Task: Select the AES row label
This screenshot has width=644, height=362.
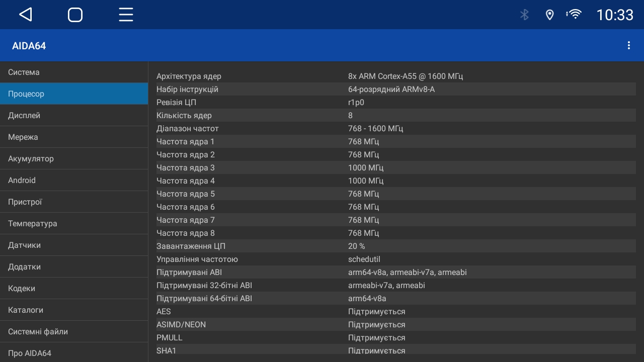Action: 164,312
